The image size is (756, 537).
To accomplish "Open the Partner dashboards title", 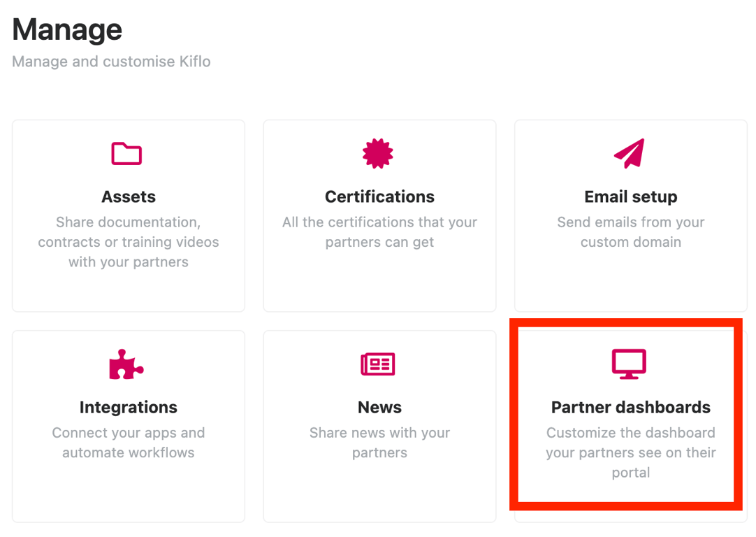I will (x=631, y=408).
